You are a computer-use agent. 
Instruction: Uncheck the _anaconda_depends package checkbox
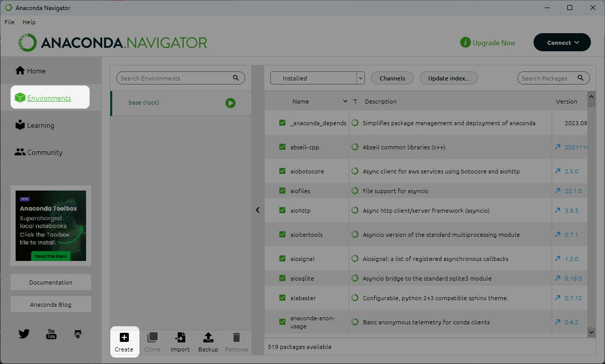(x=282, y=123)
